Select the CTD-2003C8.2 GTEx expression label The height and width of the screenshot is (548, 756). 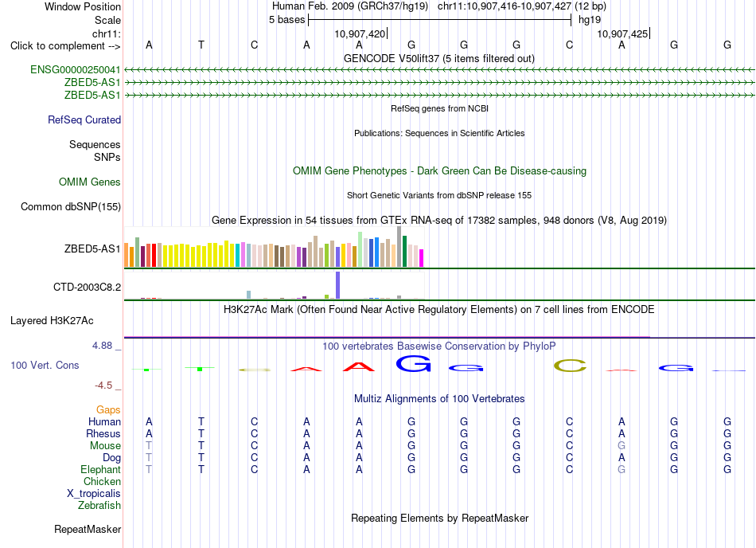coord(87,287)
